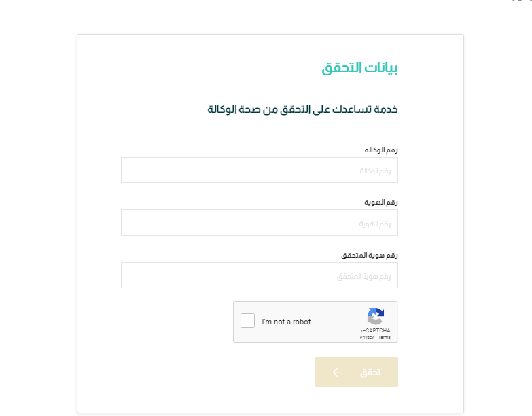The image size is (532, 416).
Task: Click the رقم الهوية label above second field
Action: tap(383, 202)
